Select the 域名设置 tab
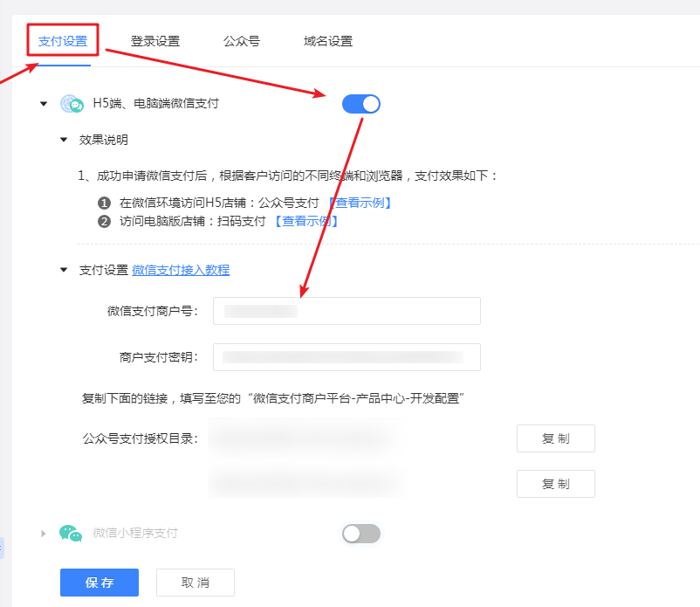 tap(328, 41)
